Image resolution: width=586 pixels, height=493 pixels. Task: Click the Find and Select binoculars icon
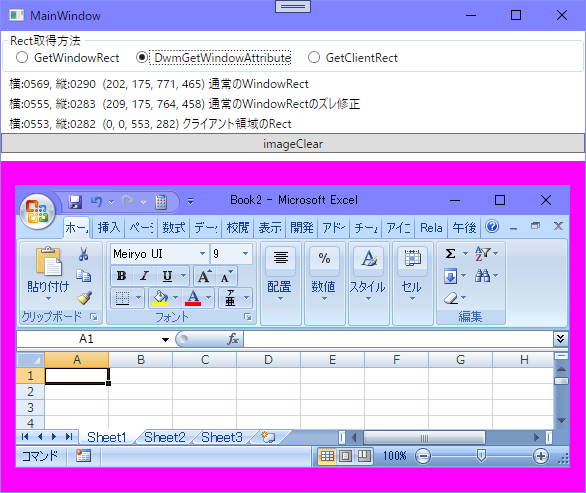pyautogui.click(x=482, y=276)
